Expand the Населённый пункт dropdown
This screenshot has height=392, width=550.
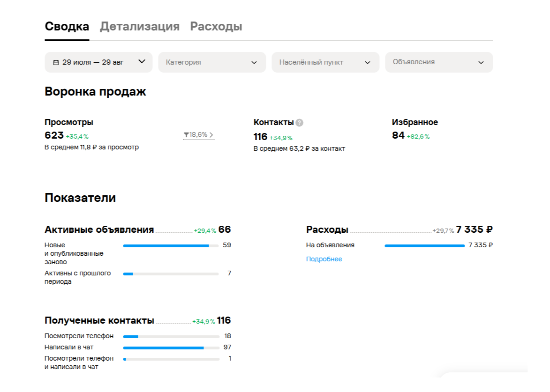tap(325, 62)
